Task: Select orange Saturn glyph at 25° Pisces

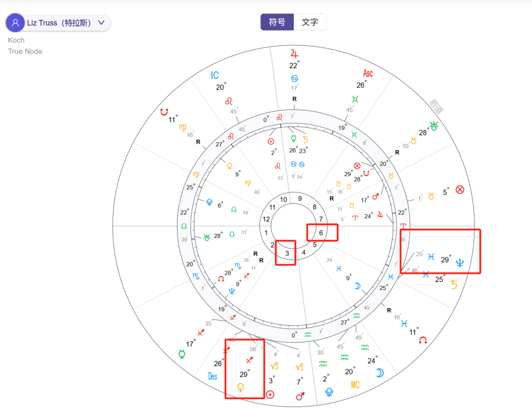Action: (454, 285)
